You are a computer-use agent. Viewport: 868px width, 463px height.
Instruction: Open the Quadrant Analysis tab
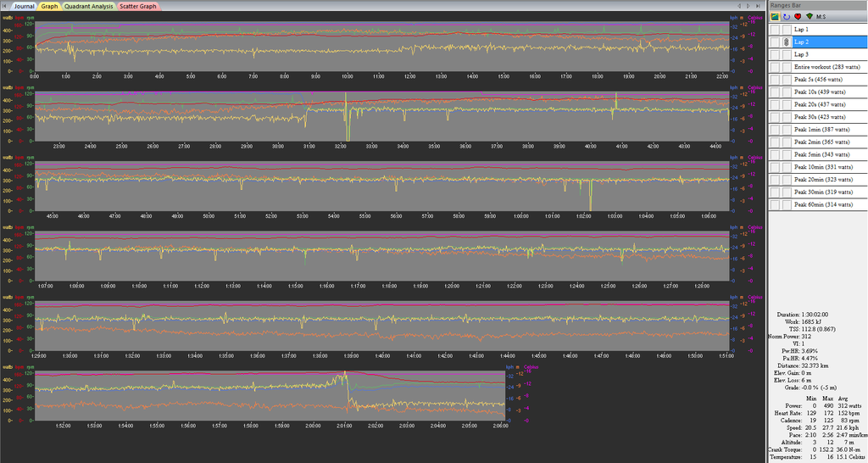click(x=89, y=6)
